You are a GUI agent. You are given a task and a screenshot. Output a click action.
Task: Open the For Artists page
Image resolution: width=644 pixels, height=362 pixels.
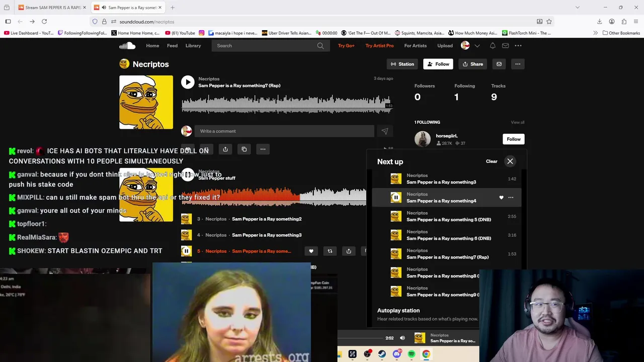[416, 46]
